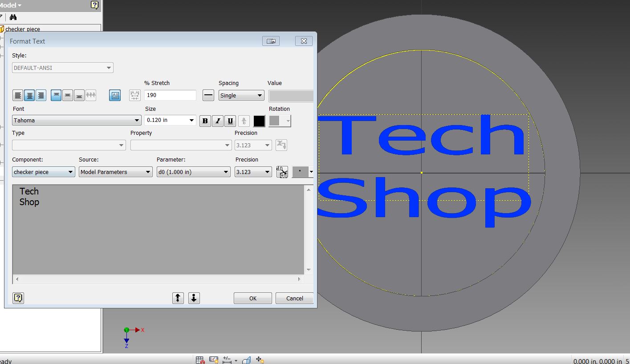Set left text justification
Viewport: 630px width, 364px height.
[18, 95]
